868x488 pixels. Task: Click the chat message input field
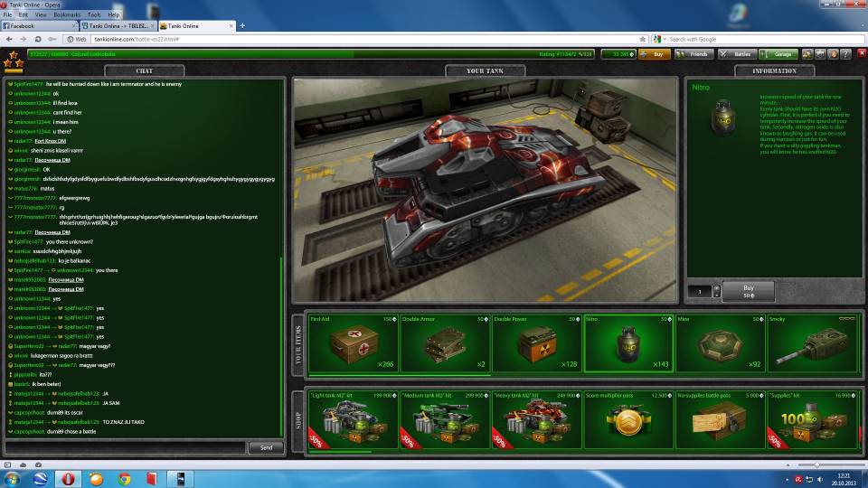(x=125, y=447)
